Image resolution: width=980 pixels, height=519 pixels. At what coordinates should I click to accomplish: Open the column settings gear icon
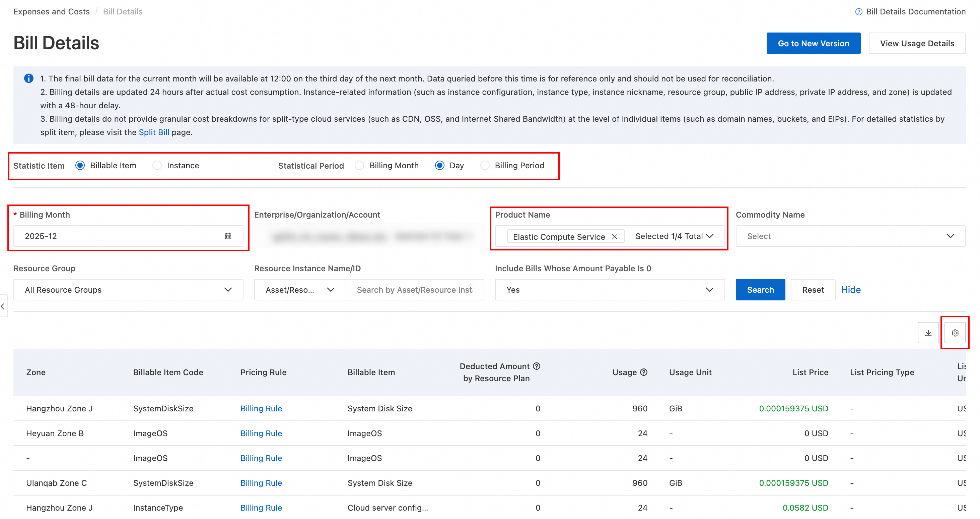tap(955, 333)
